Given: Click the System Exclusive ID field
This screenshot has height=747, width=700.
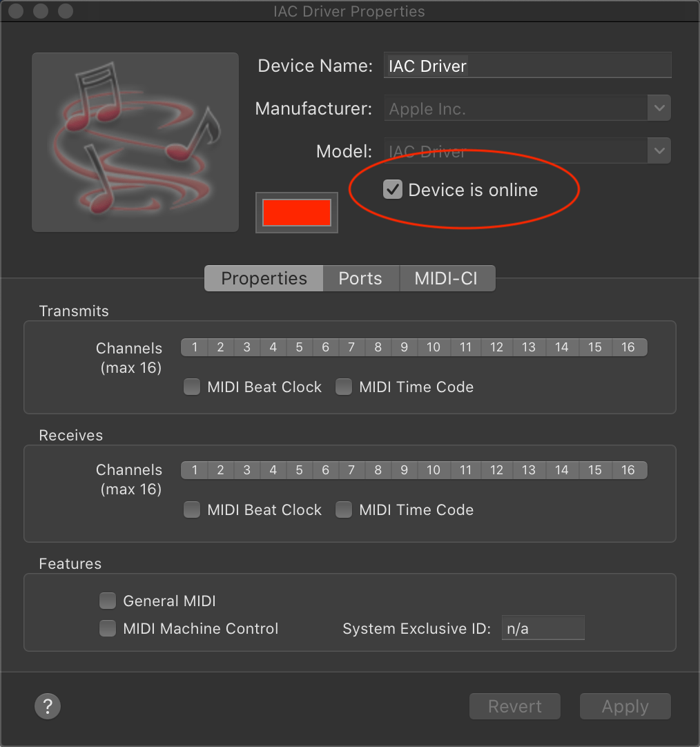Looking at the screenshot, I should tap(543, 628).
